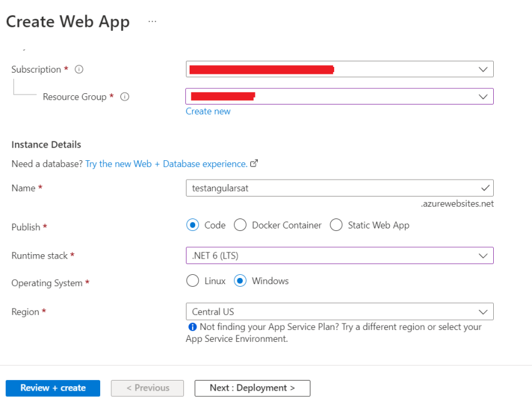This screenshot has height=410, width=532.
Task: Open the Subscription dropdown
Action: (483, 69)
